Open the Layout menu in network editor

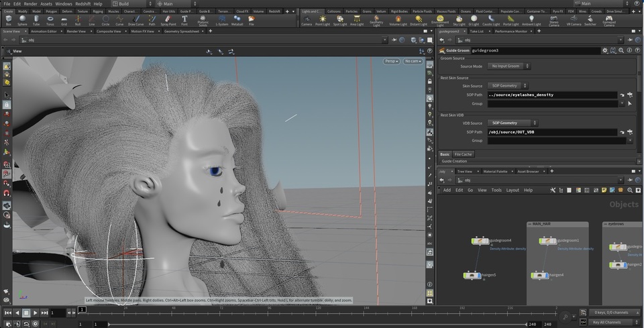pos(513,190)
